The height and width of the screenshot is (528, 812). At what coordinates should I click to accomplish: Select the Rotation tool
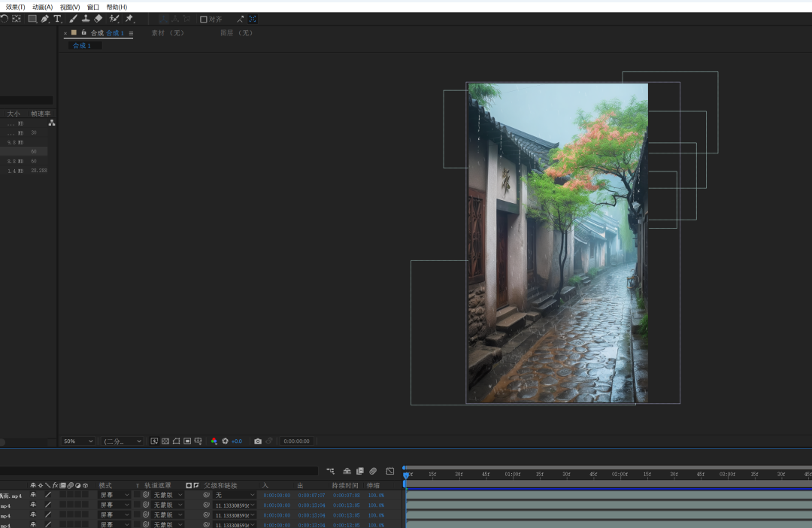5,18
